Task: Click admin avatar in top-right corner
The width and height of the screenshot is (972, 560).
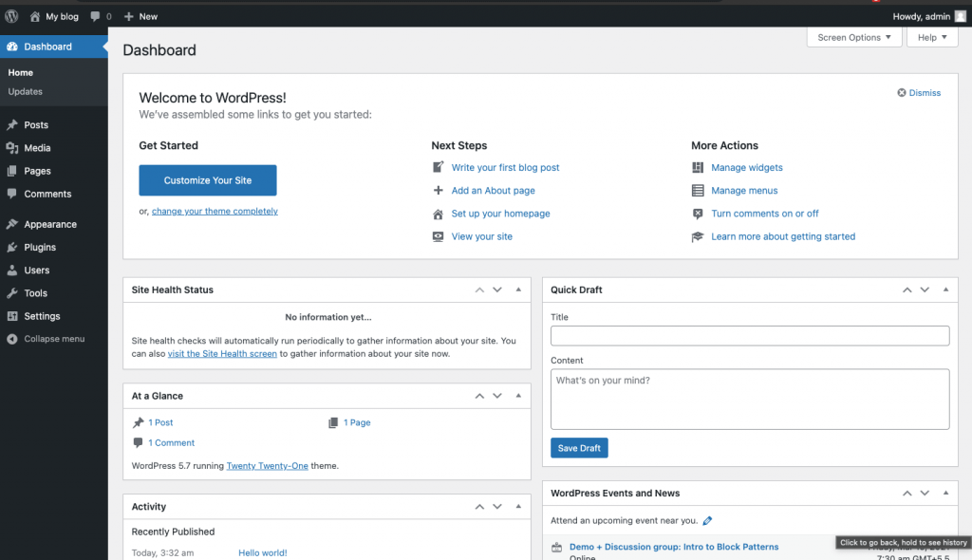Action: pyautogui.click(x=961, y=17)
